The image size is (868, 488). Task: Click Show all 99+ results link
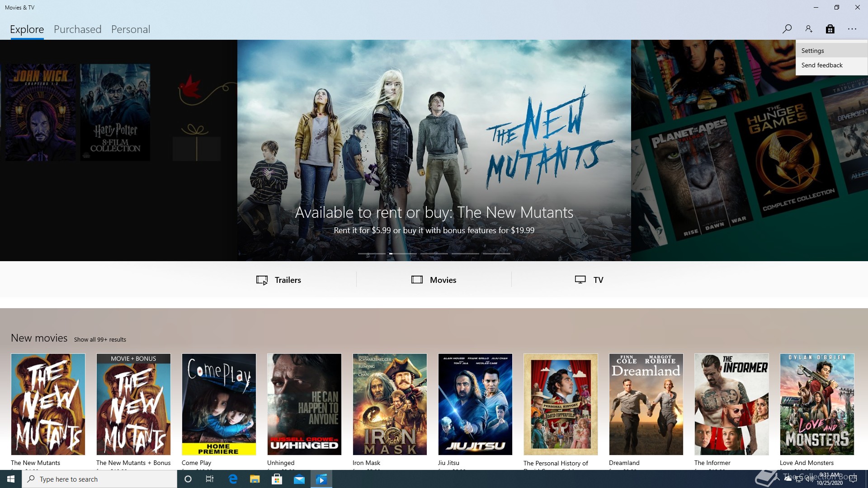click(100, 339)
